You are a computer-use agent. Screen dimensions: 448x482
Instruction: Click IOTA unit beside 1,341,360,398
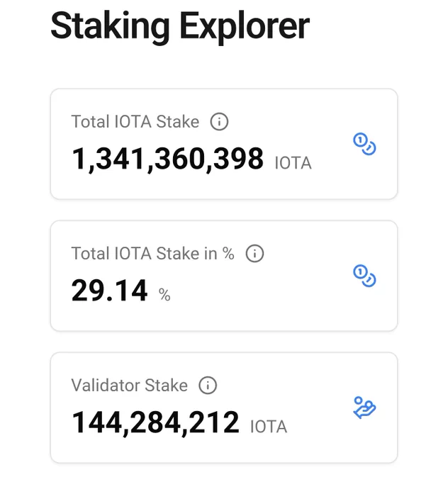click(x=293, y=163)
